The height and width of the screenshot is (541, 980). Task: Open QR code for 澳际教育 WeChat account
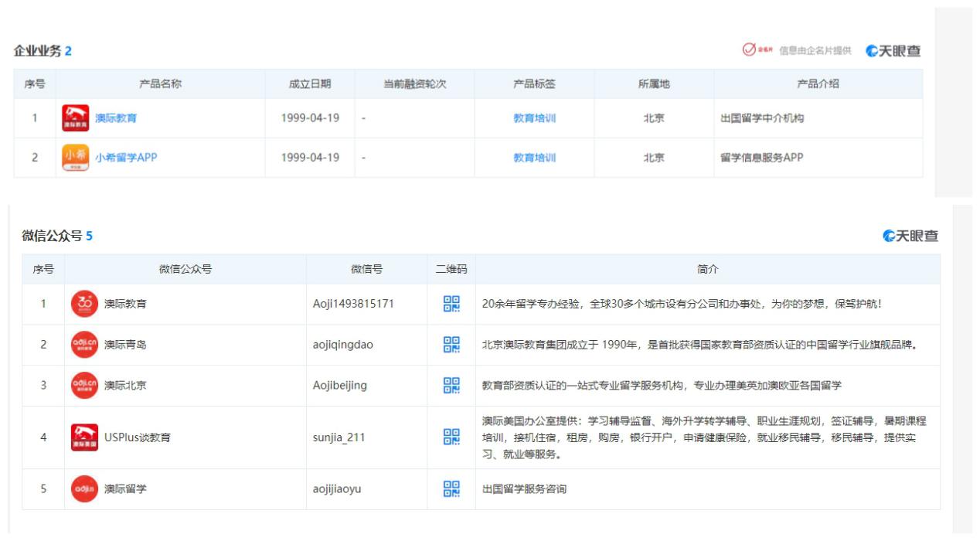point(451,304)
